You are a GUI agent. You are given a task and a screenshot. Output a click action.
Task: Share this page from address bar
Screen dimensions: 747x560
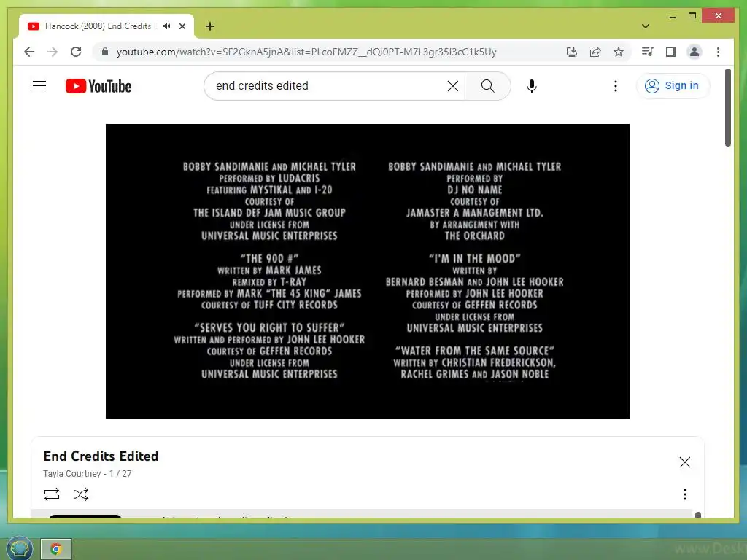click(595, 52)
